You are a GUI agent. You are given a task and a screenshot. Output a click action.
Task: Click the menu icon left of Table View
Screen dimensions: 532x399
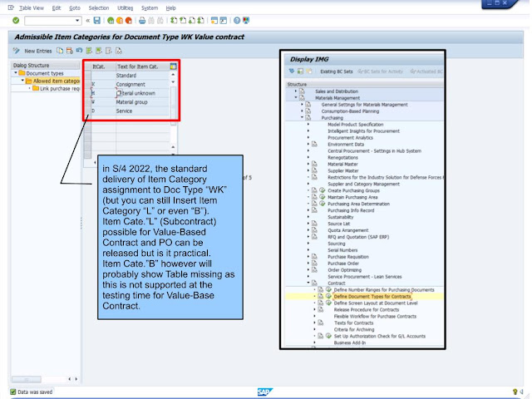11,7
